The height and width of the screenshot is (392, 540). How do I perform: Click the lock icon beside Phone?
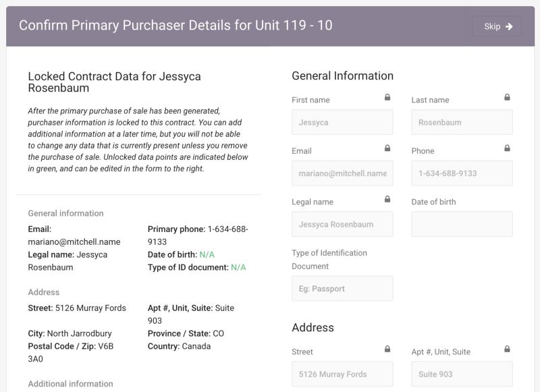click(x=507, y=148)
